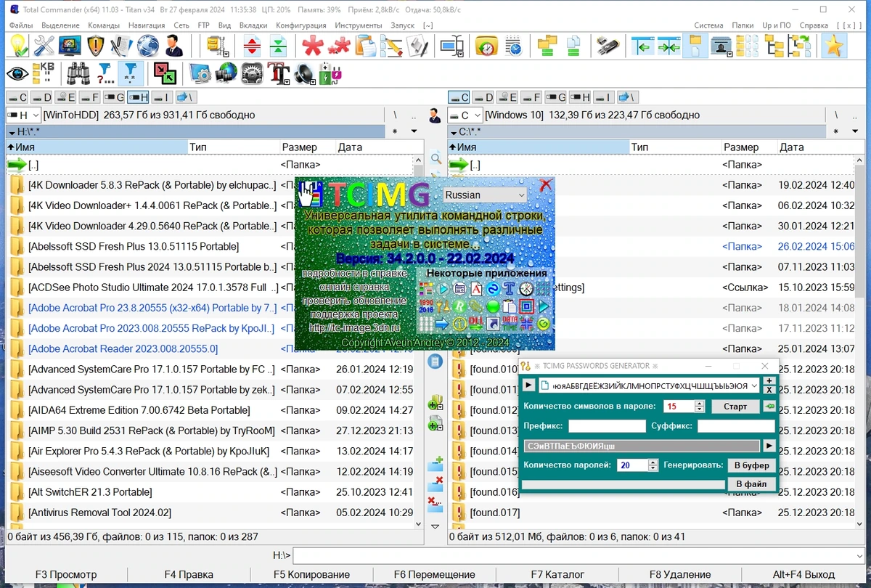Open the Справка menu
Viewport: 871px width, 588px height.
tap(814, 25)
